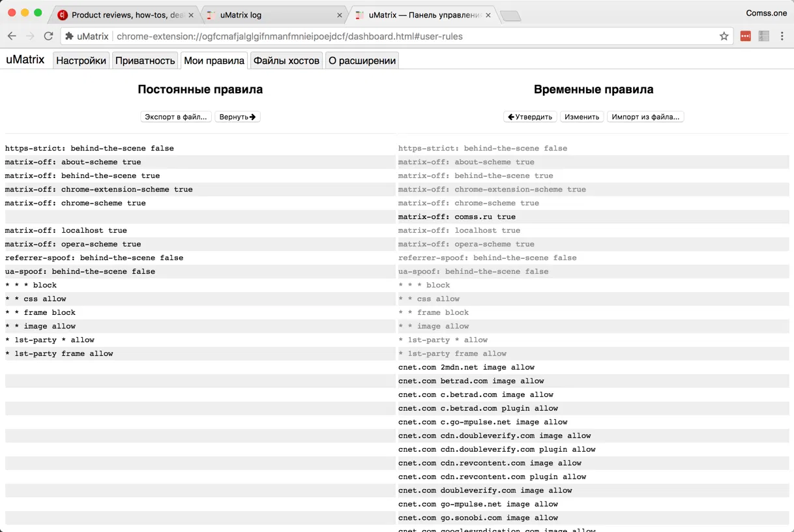Open the Приватность tab

(x=145, y=61)
